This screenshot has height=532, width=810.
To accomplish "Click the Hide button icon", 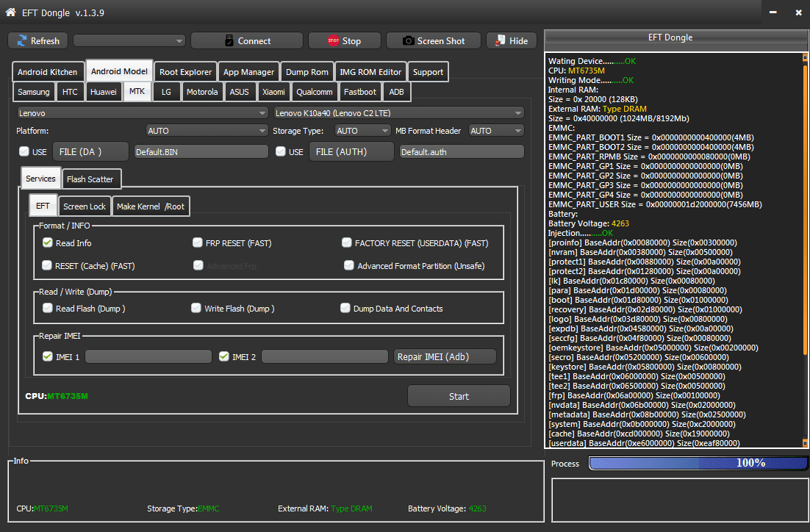I will point(500,41).
